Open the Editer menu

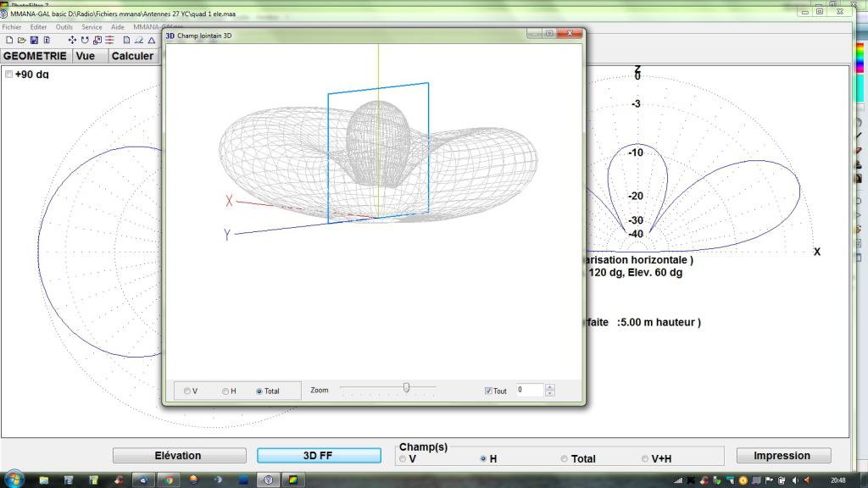(38, 27)
